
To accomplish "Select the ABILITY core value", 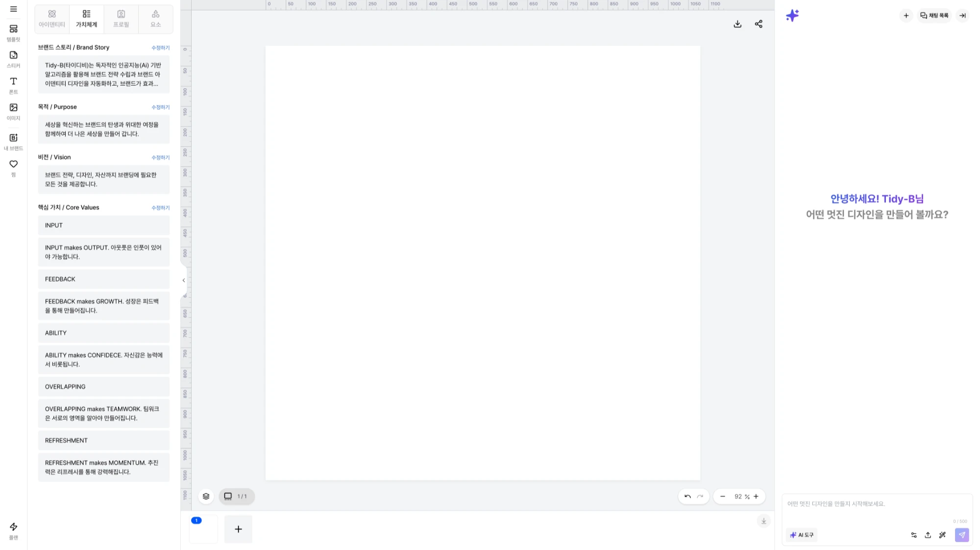I will pos(104,333).
